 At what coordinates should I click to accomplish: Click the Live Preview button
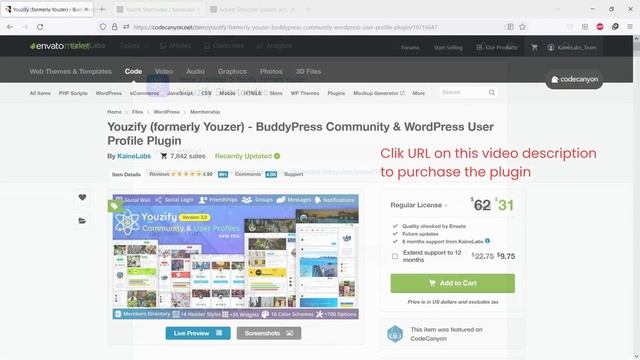[198, 333]
